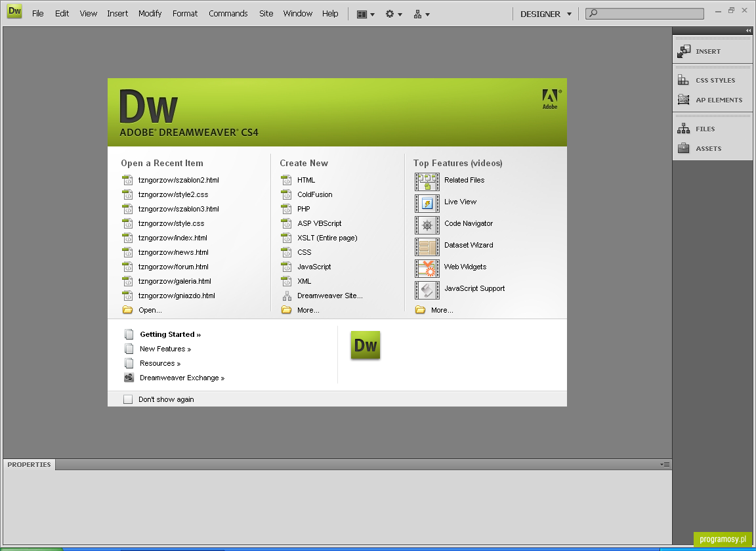
Task: Open recent file tzngorzow/galeria.html
Action: click(x=175, y=281)
